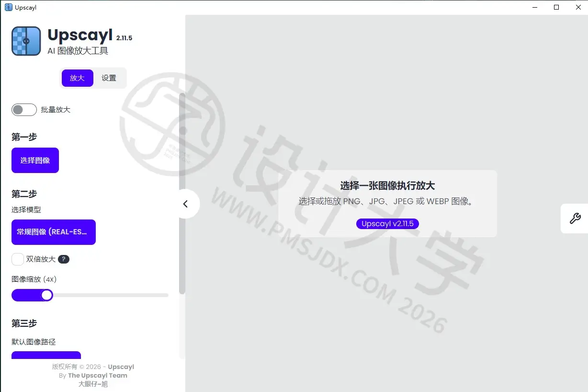Open the wrench tools panel icon
Screen dimensions: 588x392
click(x=575, y=219)
